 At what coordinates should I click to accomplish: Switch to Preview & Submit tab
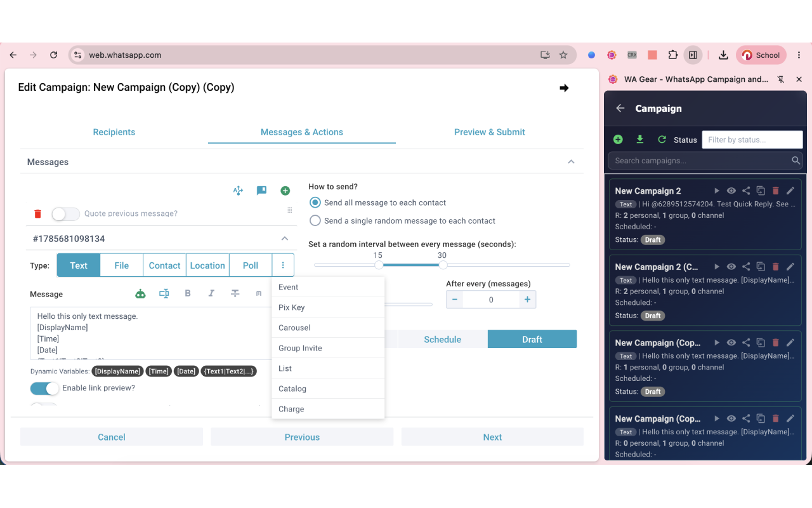[490, 132]
